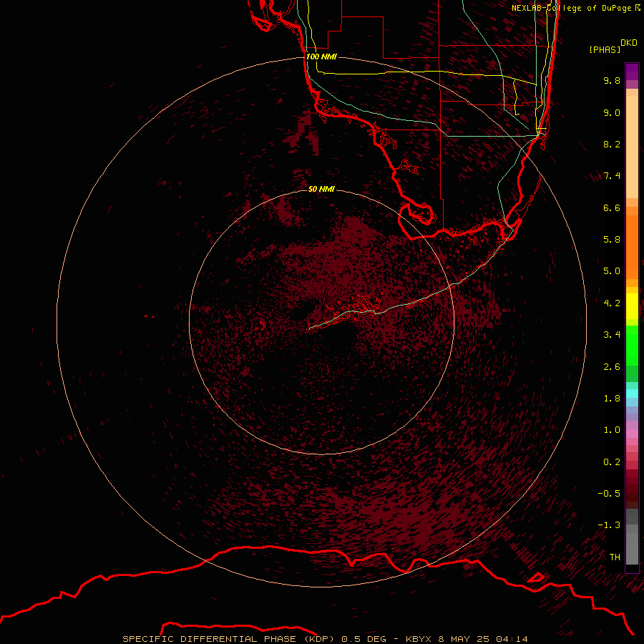Click the 1.8 color scale value
Image resolution: width=644 pixels, height=644 pixels.
pyautogui.click(x=612, y=399)
